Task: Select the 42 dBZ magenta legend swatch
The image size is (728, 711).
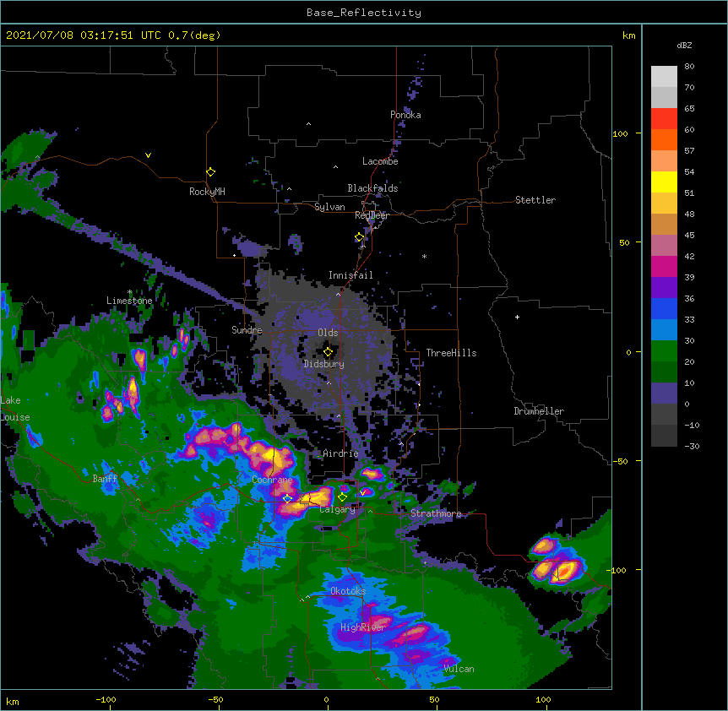Action: pos(664,266)
